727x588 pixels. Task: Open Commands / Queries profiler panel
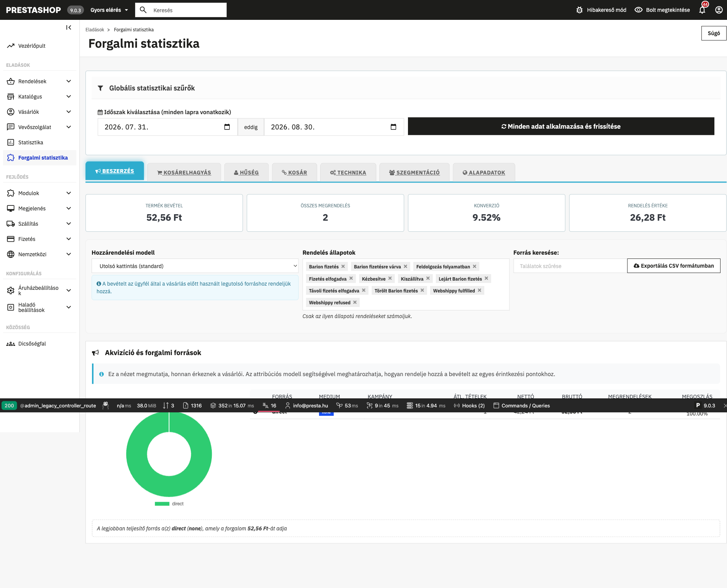point(521,405)
